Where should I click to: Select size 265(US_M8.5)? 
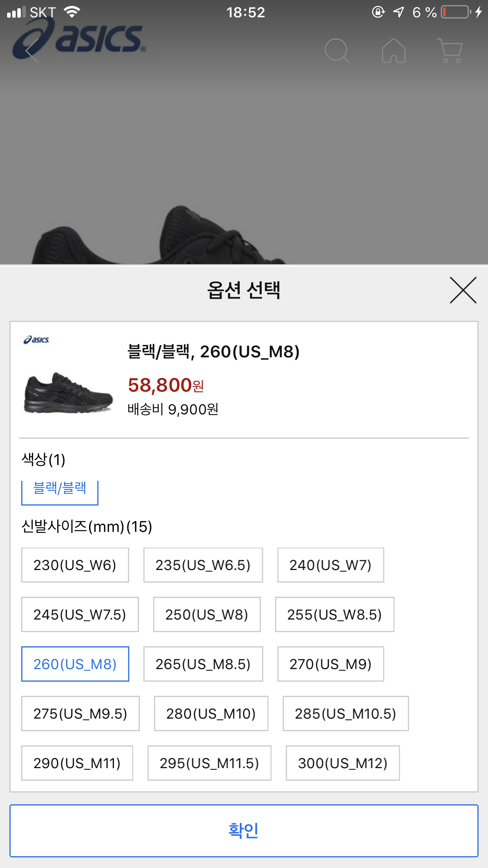click(203, 664)
